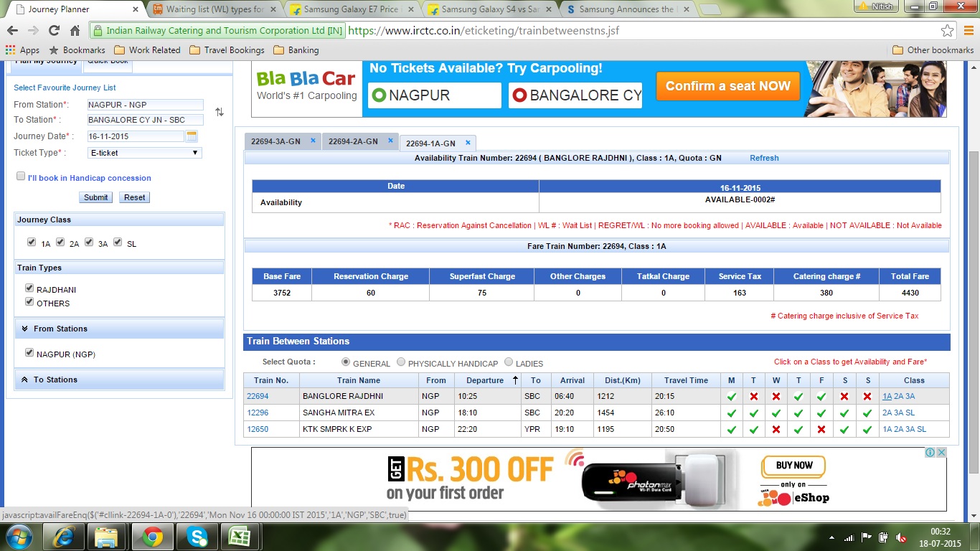Open Google Chrome taskbar icon

[152, 537]
